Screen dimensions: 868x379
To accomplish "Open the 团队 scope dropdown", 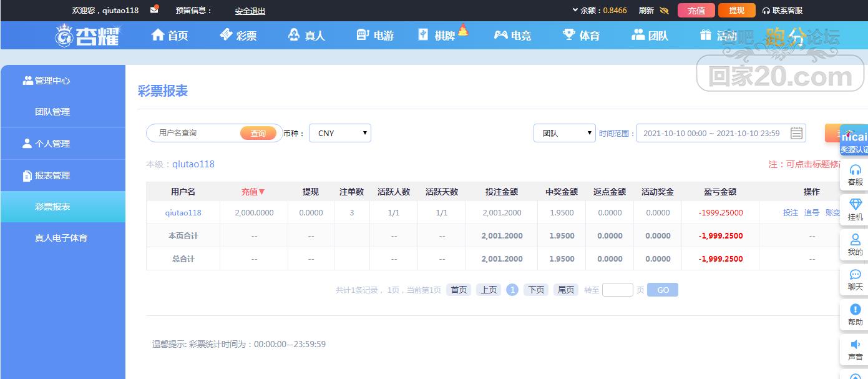I will [x=565, y=133].
